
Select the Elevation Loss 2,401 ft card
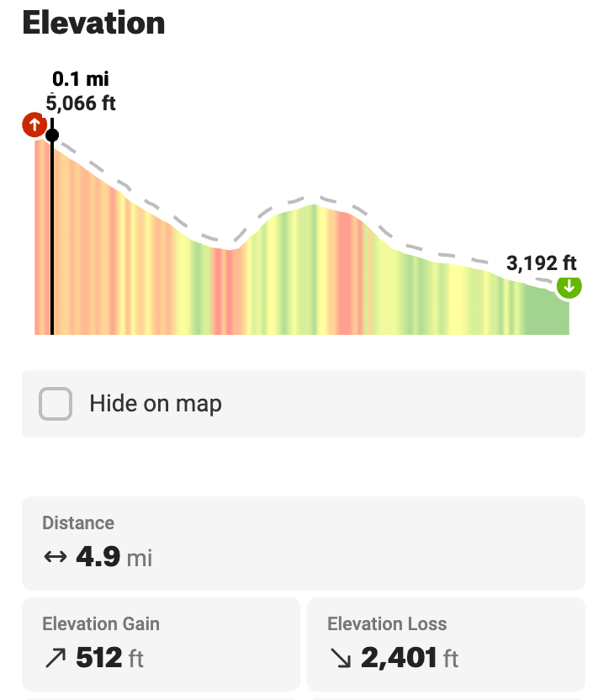[446, 644]
